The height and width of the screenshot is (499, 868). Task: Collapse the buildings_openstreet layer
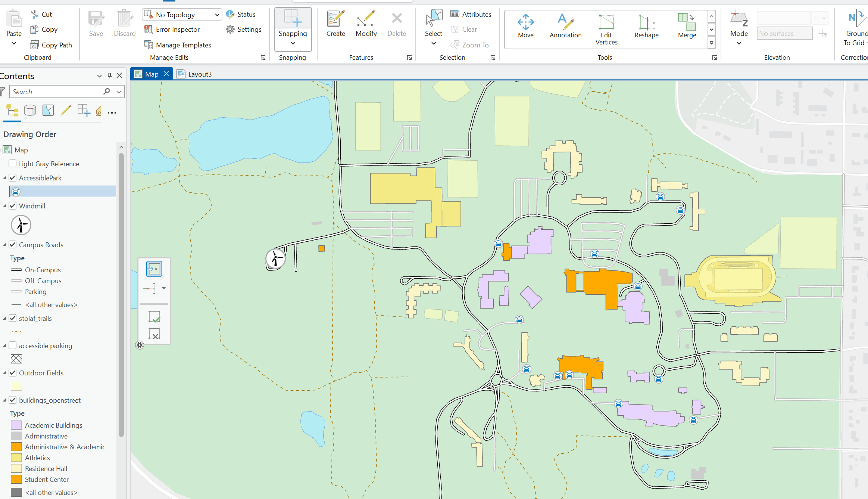pos(5,400)
